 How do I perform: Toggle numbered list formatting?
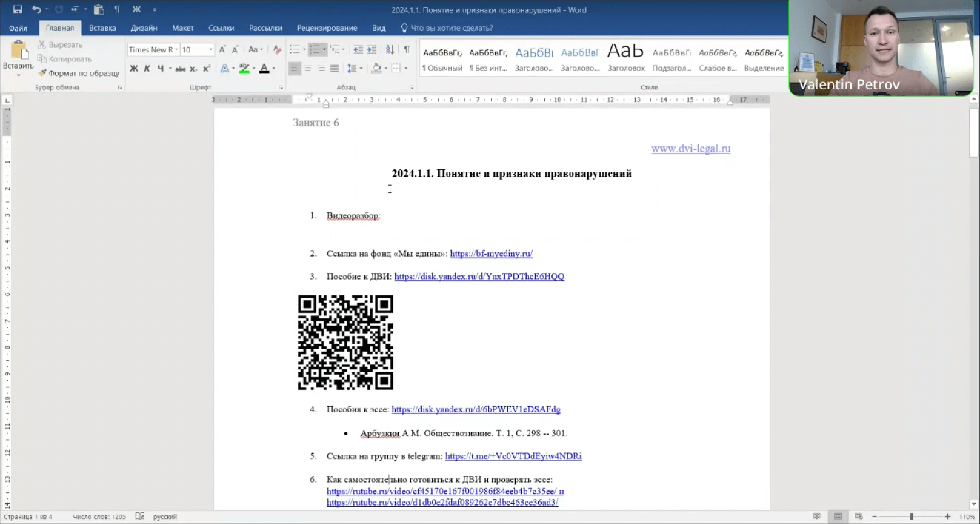click(314, 49)
